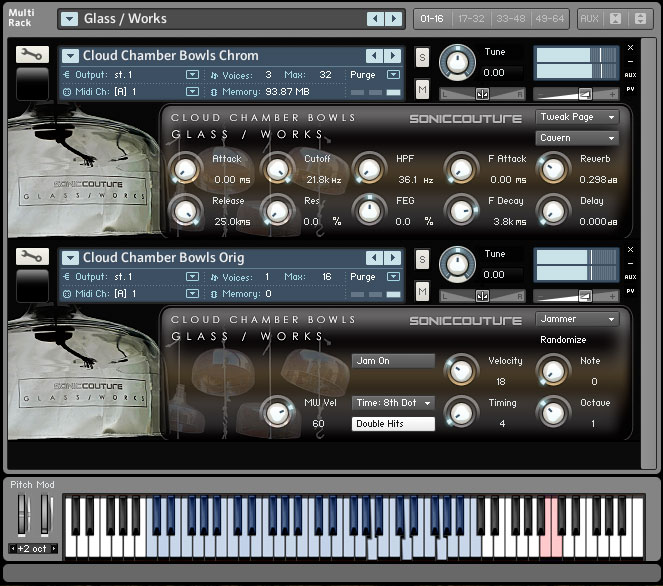Click the Velocity randomize knob in Jammer

461,371
